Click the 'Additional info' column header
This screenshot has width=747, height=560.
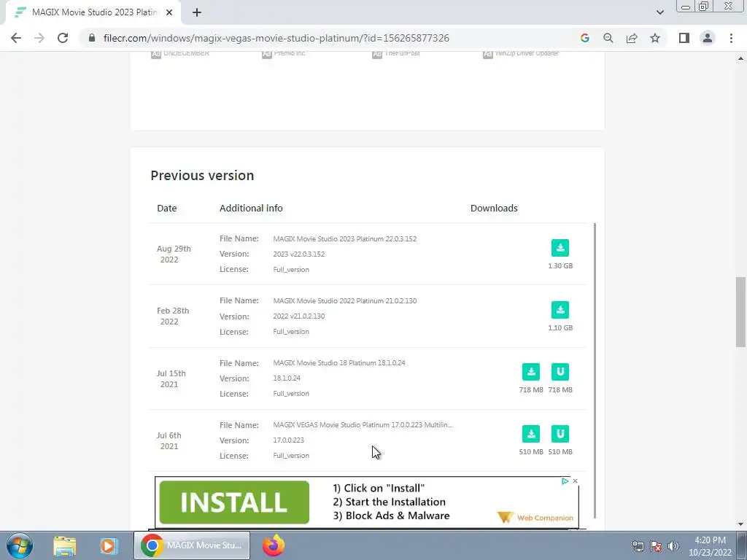tap(251, 208)
